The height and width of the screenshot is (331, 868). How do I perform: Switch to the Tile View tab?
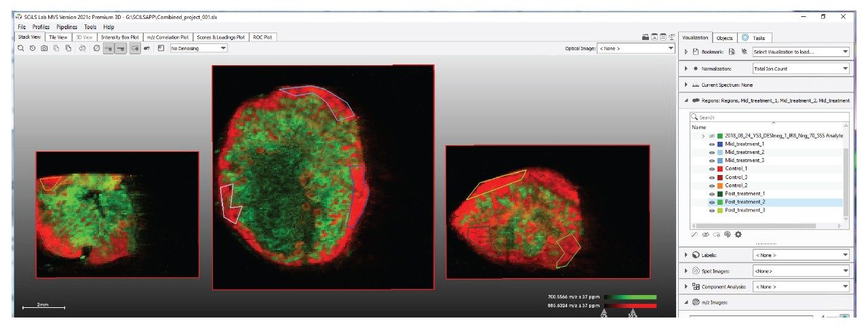click(58, 37)
